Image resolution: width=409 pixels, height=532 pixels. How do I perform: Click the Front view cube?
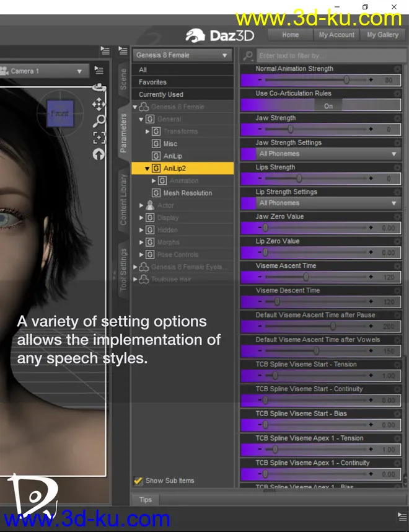pyautogui.click(x=60, y=113)
